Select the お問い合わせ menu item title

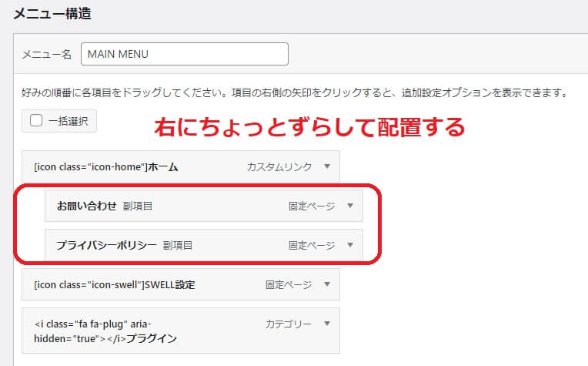(87, 206)
